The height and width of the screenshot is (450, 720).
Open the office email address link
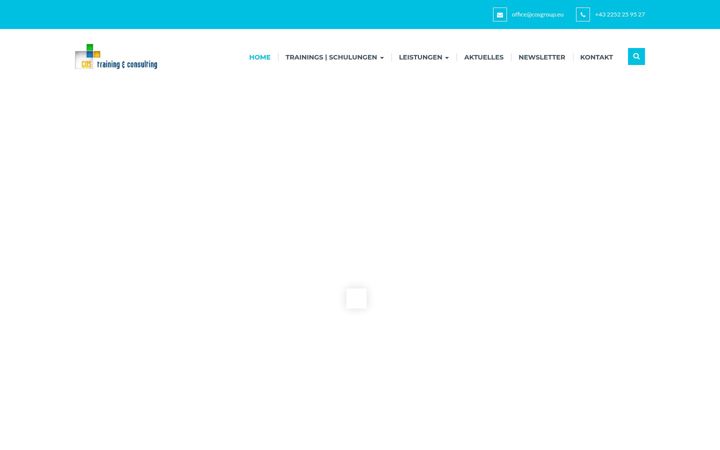(537, 15)
